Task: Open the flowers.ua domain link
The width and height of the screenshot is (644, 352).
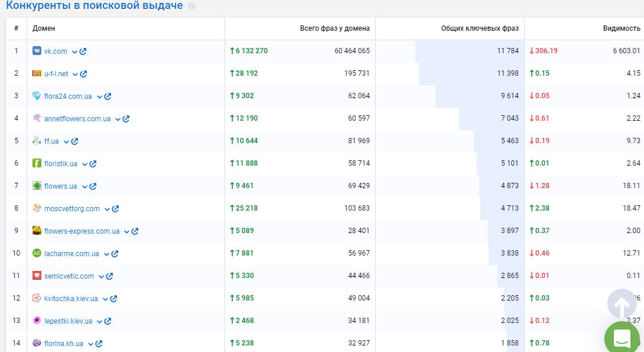Action: pos(60,186)
